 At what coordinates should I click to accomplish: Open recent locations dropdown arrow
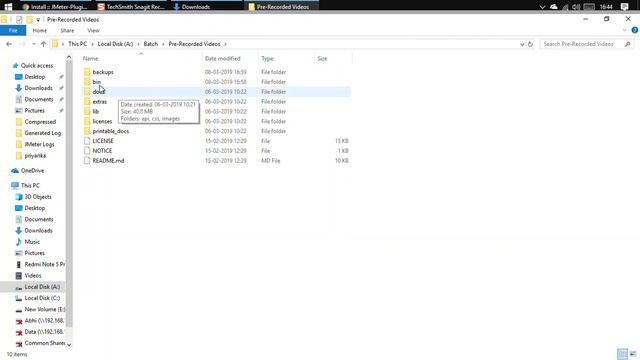click(x=33, y=44)
